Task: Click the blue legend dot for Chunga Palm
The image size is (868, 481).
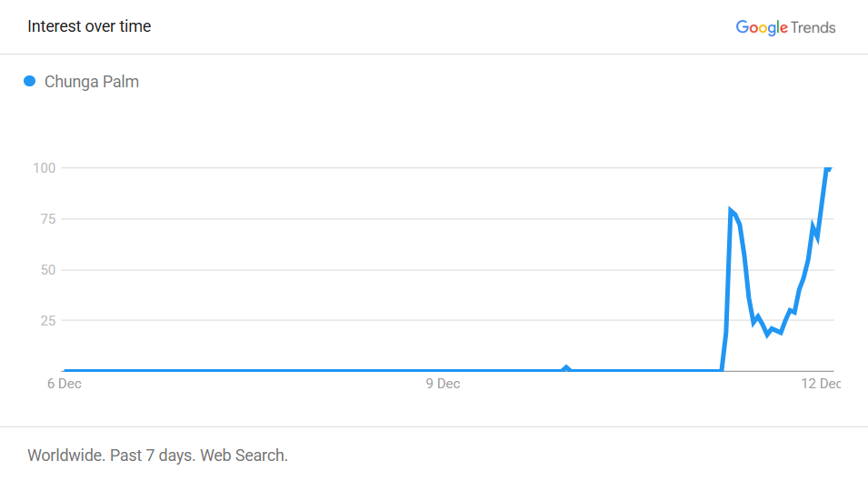Action: point(29,82)
